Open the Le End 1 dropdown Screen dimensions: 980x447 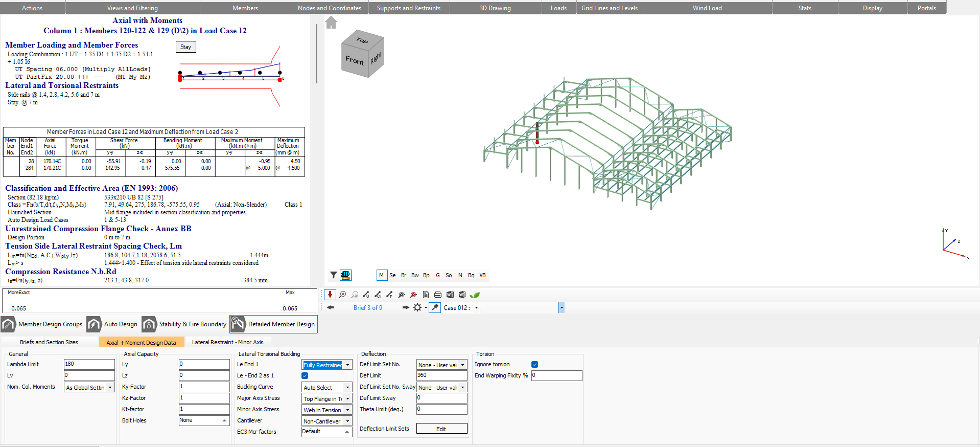(x=347, y=365)
